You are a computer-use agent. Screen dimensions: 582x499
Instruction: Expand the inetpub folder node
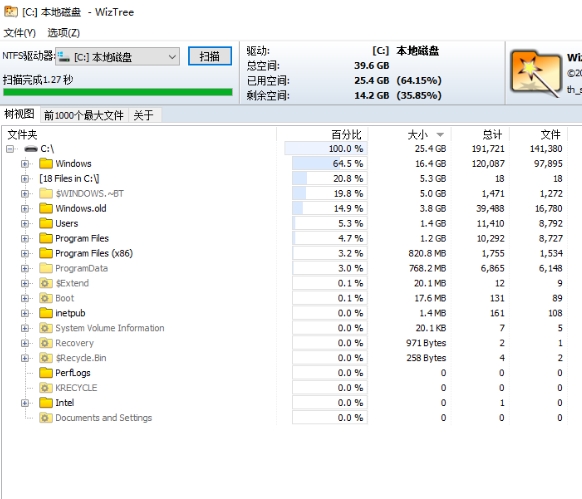25,313
